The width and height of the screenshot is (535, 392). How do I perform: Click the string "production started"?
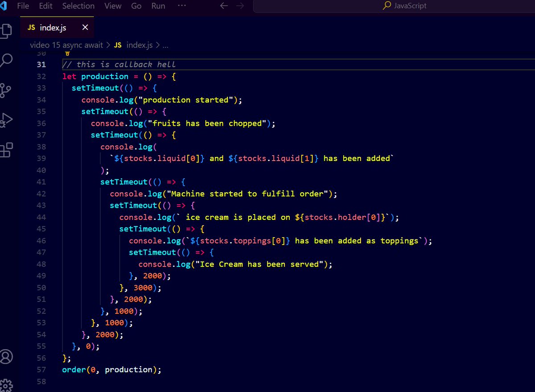185,100
